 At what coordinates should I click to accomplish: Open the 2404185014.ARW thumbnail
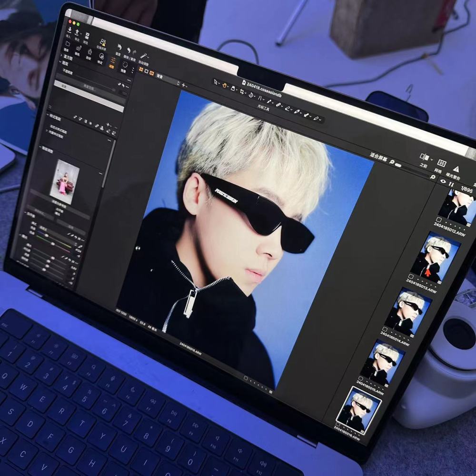click(x=408, y=312)
